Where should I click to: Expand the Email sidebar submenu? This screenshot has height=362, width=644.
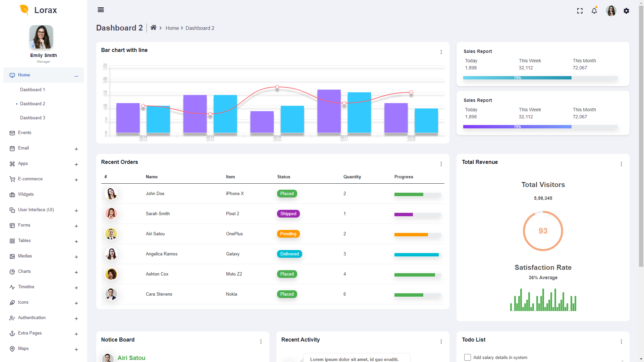tap(76, 149)
